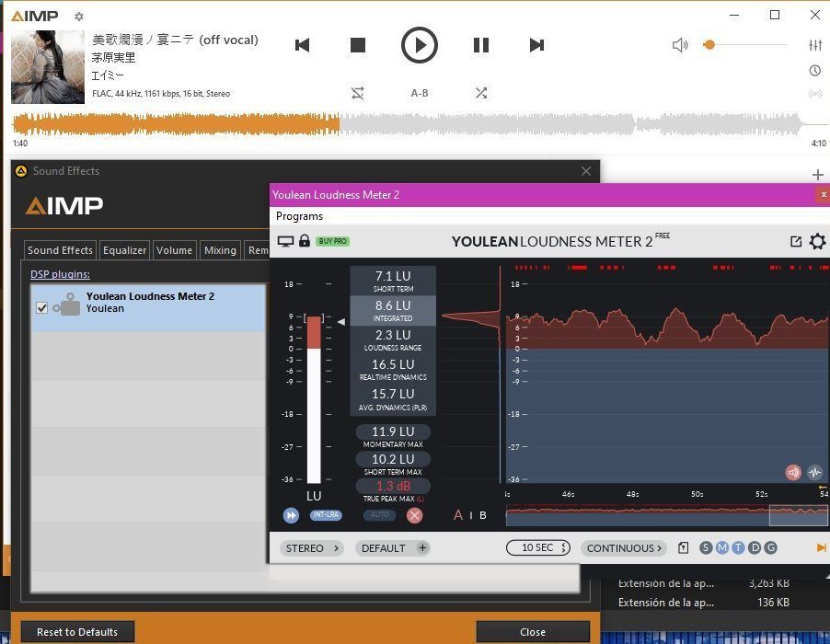Click Reset to Defaults button

(x=77, y=632)
